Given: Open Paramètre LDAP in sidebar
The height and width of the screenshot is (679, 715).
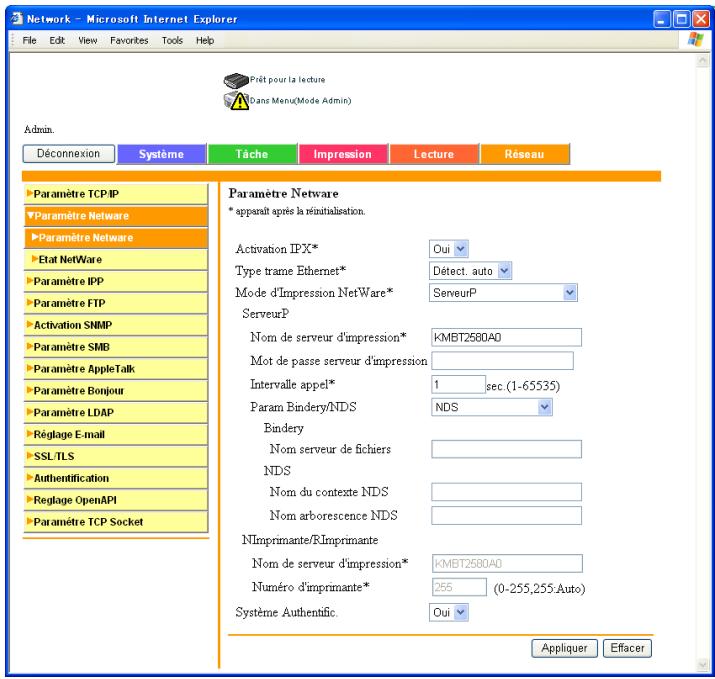Looking at the screenshot, I should (116, 413).
